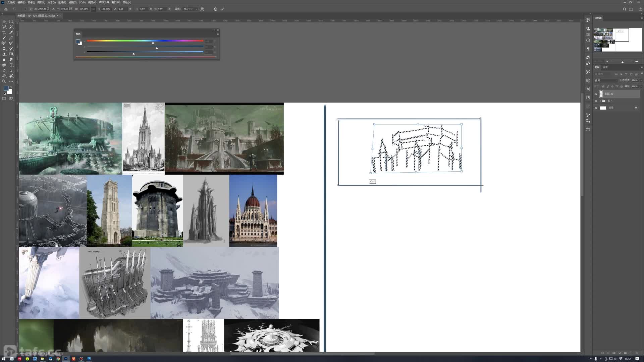
Task: Select the Eraser tool
Action: (4, 54)
